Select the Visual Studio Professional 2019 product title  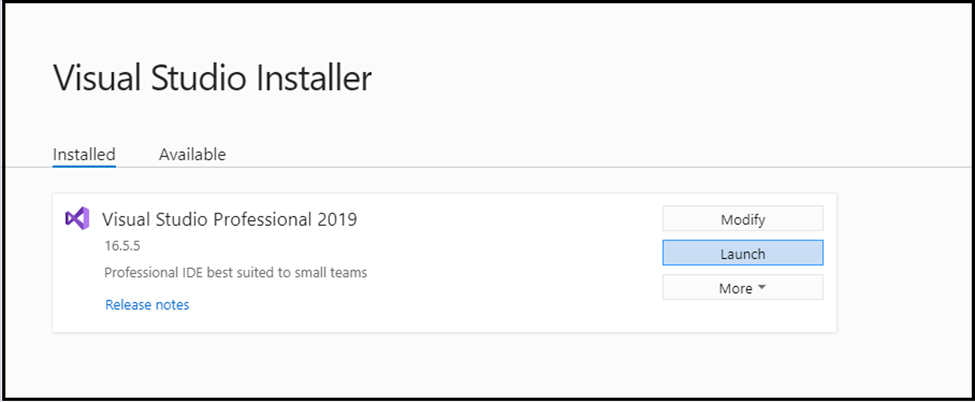pyautogui.click(x=229, y=220)
